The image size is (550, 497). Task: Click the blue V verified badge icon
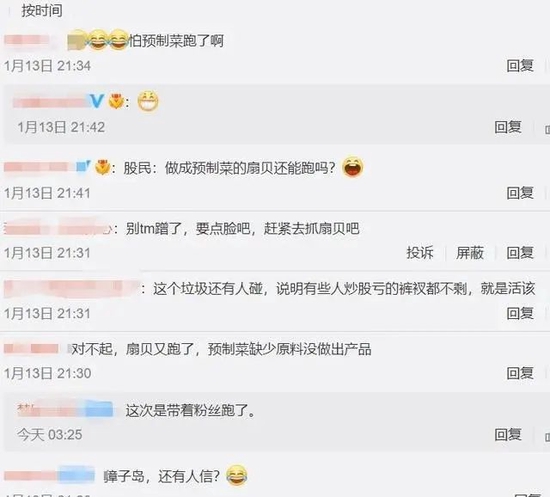coord(96,101)
